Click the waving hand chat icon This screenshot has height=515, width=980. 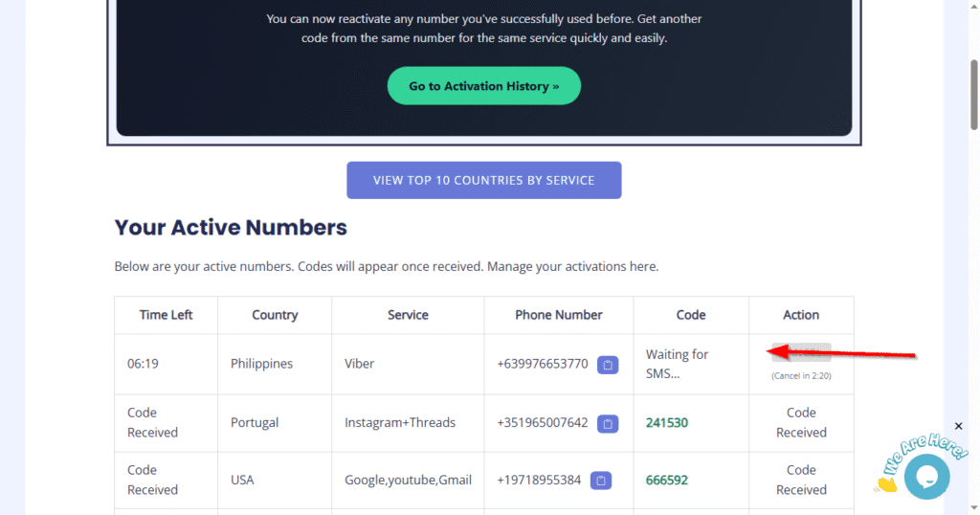(887, 484)
